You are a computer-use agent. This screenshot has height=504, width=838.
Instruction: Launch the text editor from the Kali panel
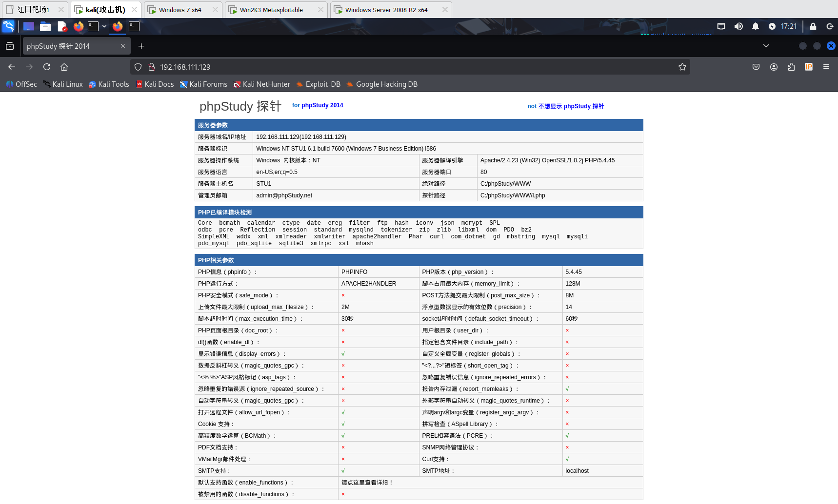click(62, 26)
